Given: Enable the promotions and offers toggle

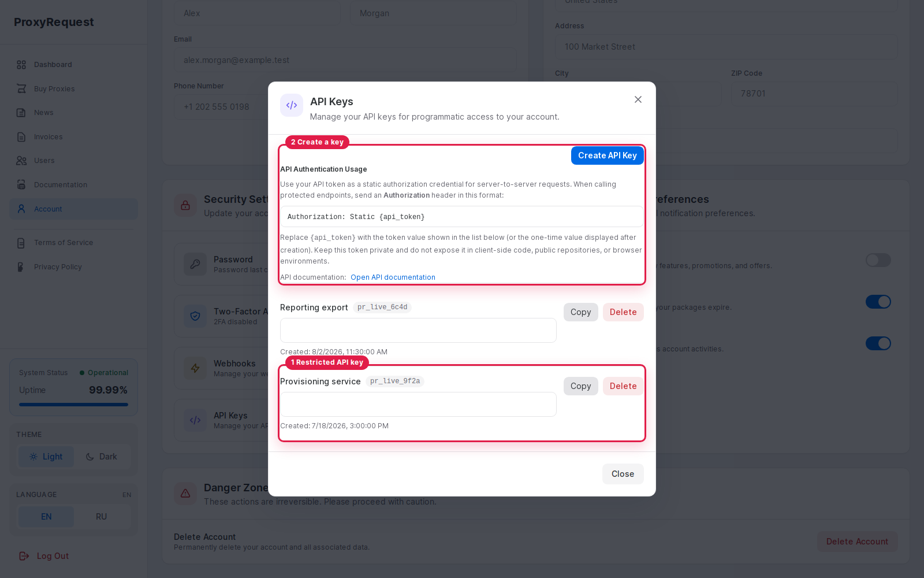Looking at the screenshot, I should [878, 260].
